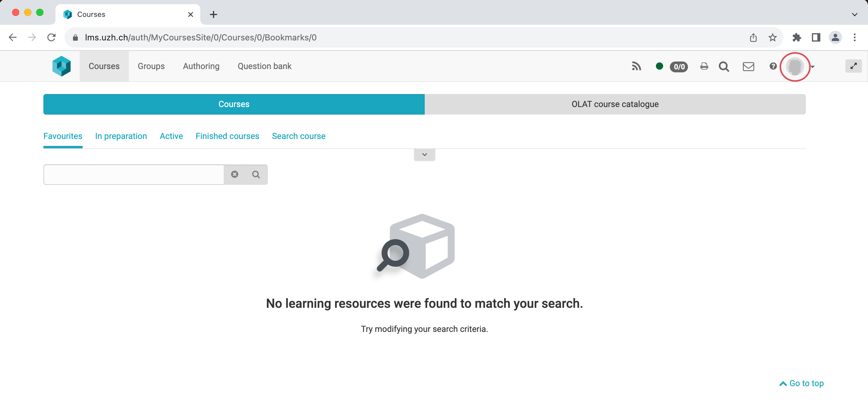Click the OLAT cube logo

coord(62,66)
